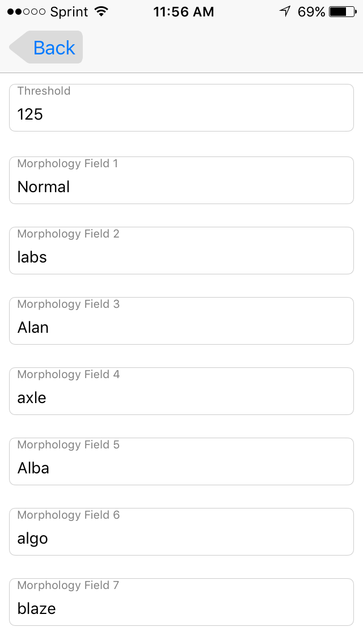The height and width of the screenshot is (644, 363).
Task: Tap the text value blaze
Action: point(37,609)
